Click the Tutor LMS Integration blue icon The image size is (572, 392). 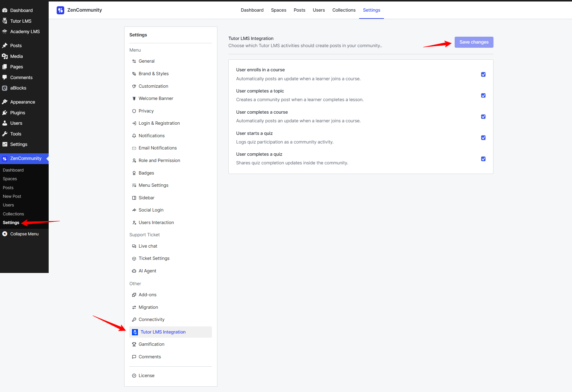(135, 332)
